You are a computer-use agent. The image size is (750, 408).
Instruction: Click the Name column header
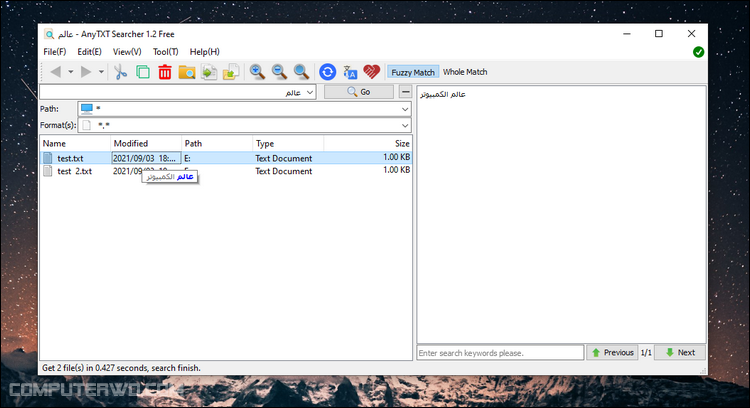click(x=75, y=143)
